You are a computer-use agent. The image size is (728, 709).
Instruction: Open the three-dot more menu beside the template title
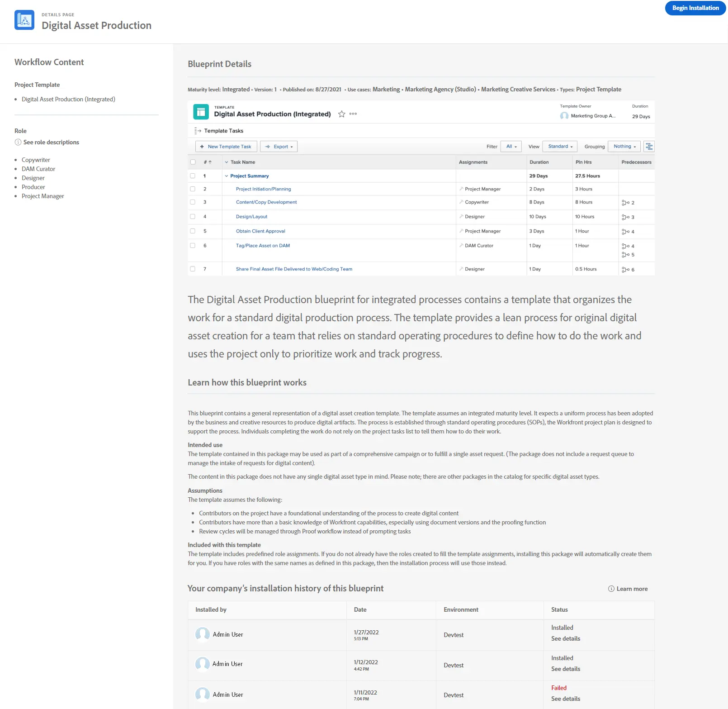(353, 114)
